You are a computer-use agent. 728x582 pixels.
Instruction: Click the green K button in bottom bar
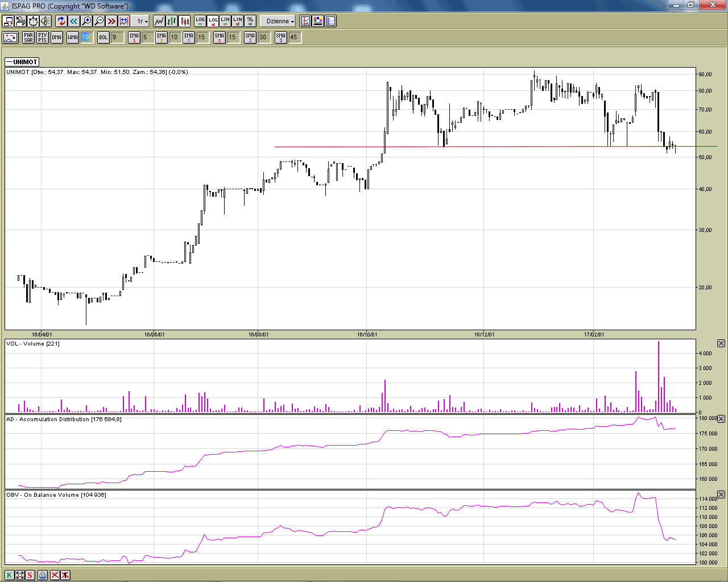pyautogui.click(x=9, y=575)
